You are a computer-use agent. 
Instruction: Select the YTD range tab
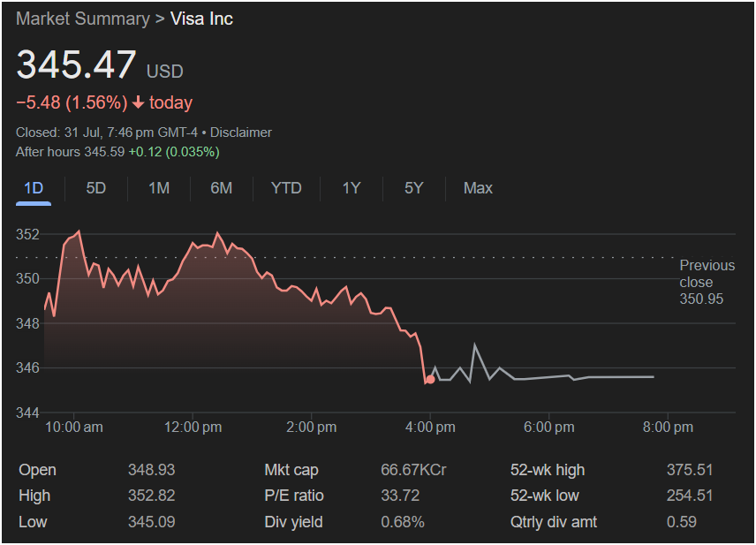point(286,188)
